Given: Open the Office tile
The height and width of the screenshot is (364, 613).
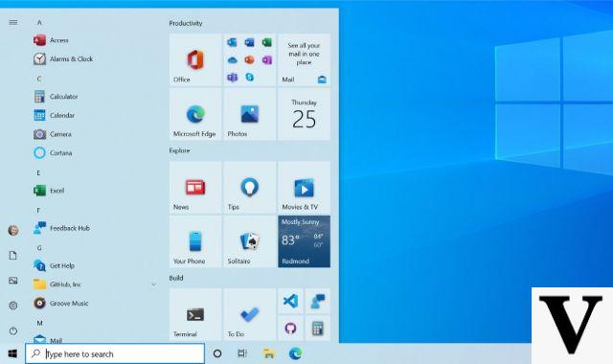Looking at the screenshot, I should [x=195, y=59].
